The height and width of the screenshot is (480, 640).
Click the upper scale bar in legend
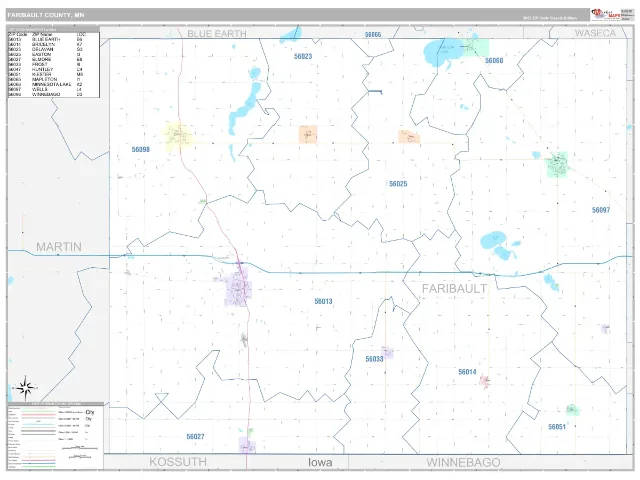pyautogui.click(x=80, y=449)
